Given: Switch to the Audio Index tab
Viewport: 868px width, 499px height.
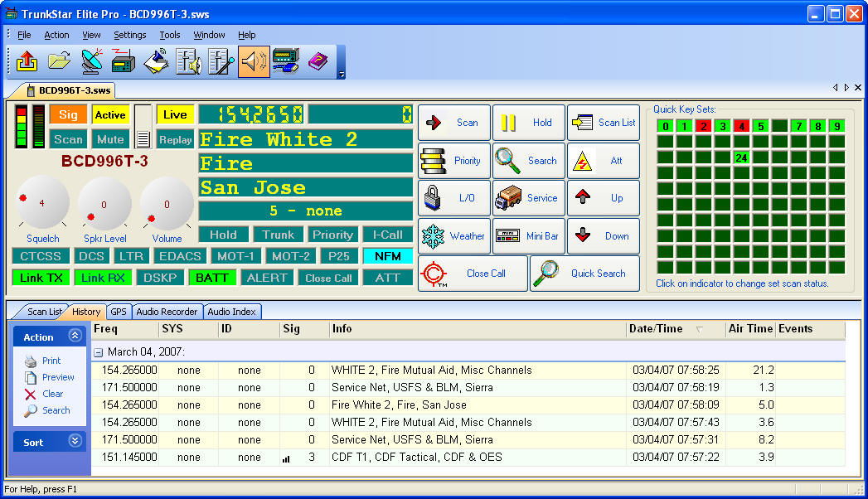Looking at the screenshot, I should click(231, 312).
